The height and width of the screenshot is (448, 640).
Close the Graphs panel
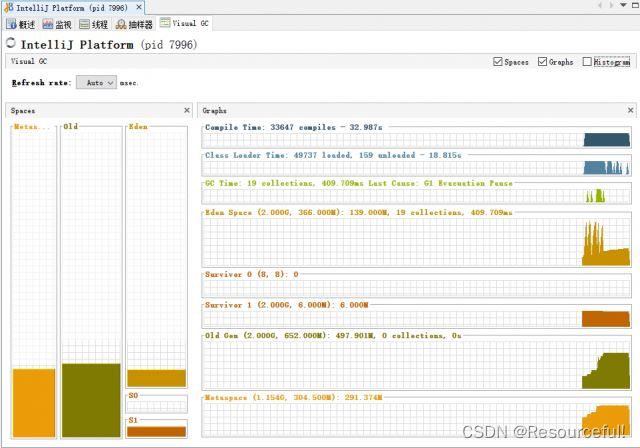point(631,110)
